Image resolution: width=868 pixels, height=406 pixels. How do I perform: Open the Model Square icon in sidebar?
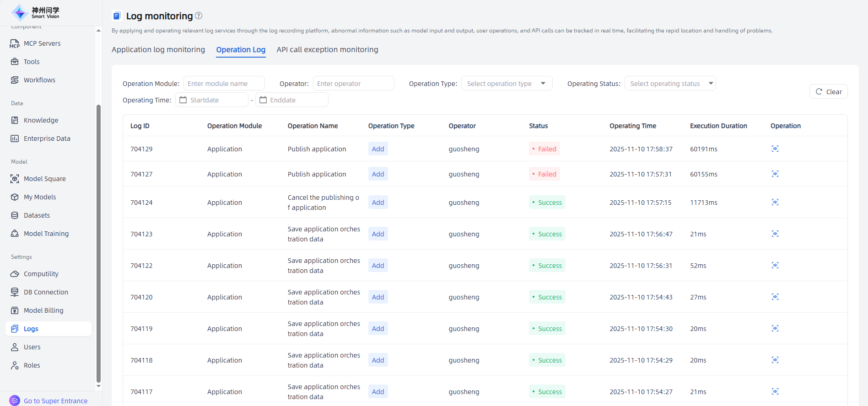pyautogui.click(x=15, y=179)
